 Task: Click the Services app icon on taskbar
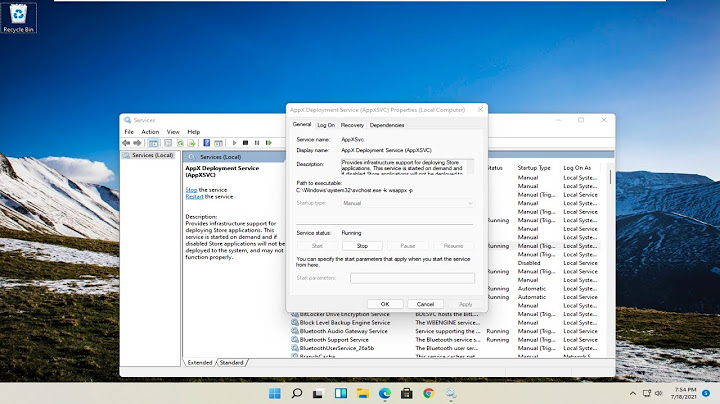(451, 393)
